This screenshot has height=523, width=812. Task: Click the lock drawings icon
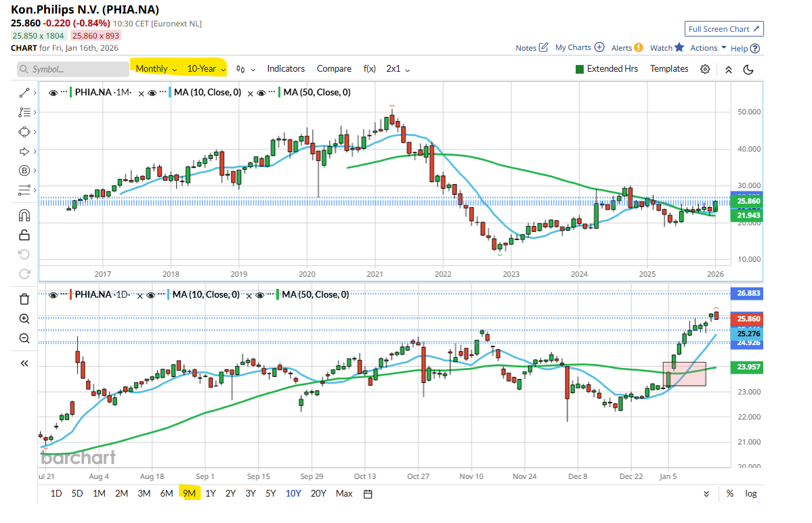click(24, 235)
